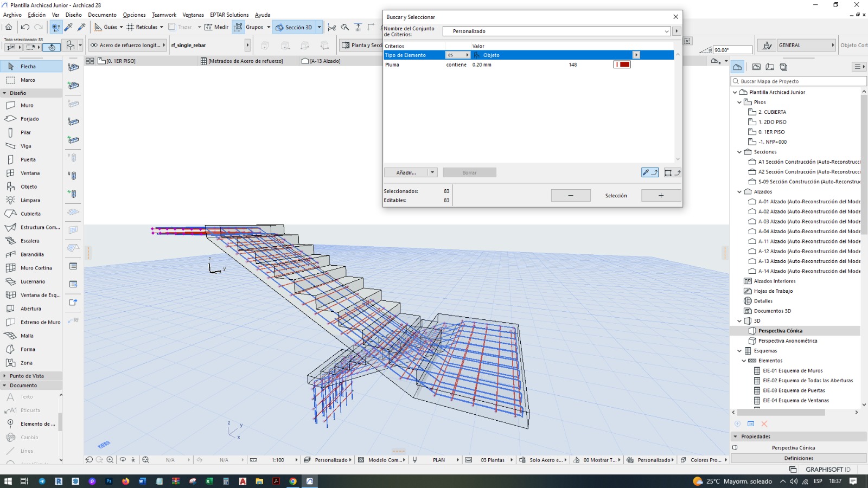Activate the Muro Cortina tool
Image resolution: width=868 pixels, height=488 pixels.
click(31, 268)
